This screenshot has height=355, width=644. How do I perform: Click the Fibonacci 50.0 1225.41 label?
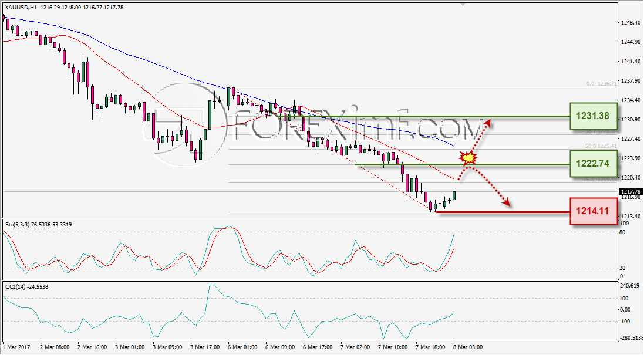coord(601,146)
